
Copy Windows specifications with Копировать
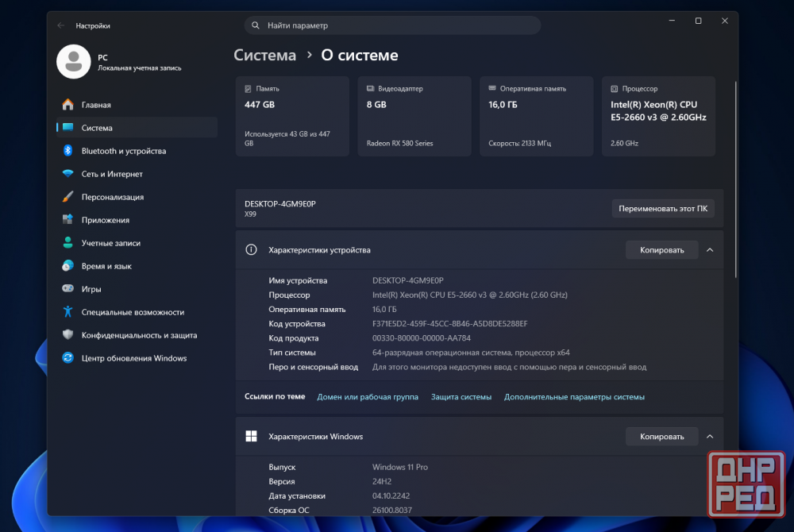pyautogui.click(x=662, y=437)
